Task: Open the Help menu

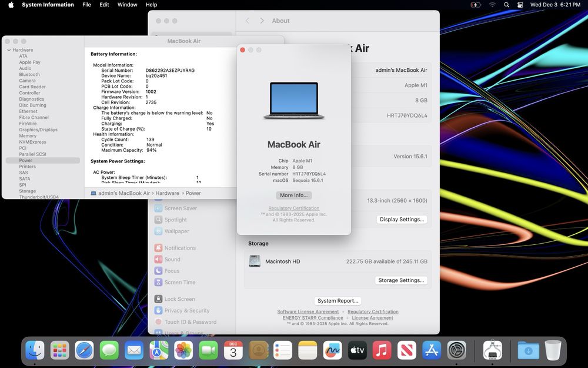Action: tap(151, 5)
